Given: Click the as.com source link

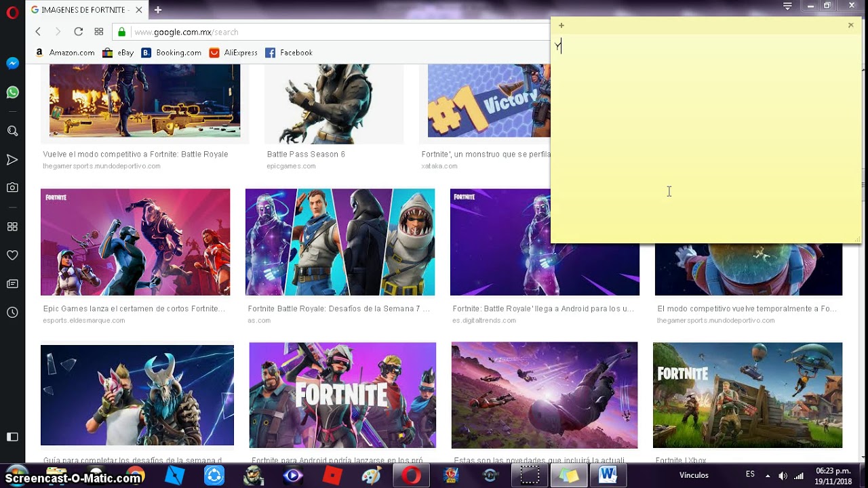Looking at the screenshot, I should click(x=259, y=321).
